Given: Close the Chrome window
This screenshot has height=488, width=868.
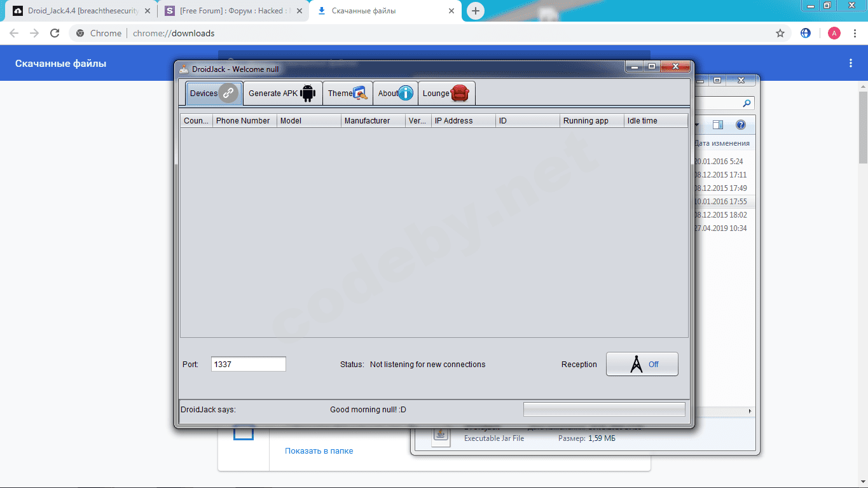Looking at the screenshot, I should pos(851,5).
